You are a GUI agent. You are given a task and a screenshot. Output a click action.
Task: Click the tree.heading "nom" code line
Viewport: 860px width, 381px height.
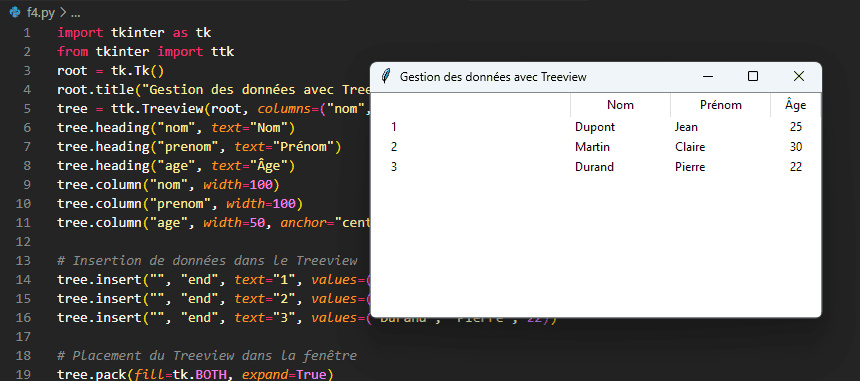(176, 128)
